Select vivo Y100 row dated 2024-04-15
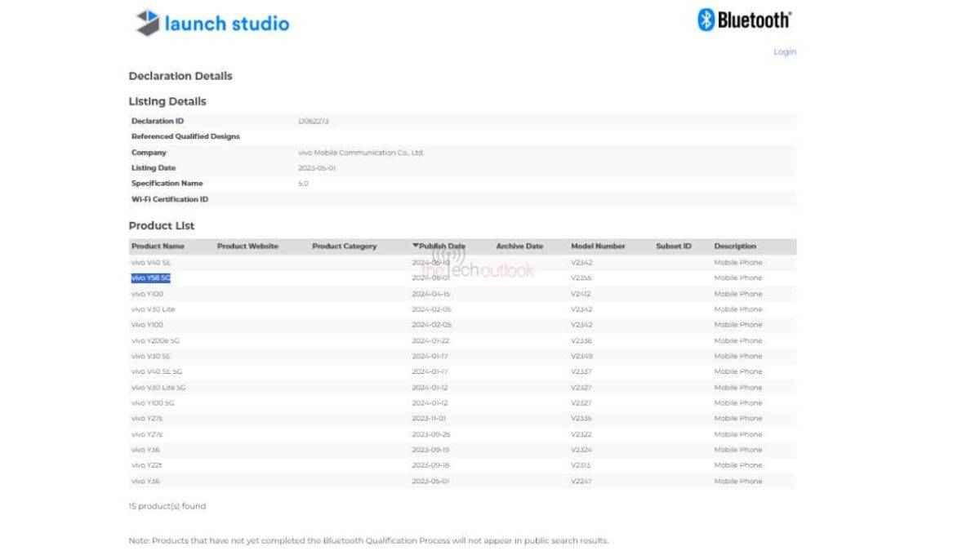This screenshot has height=551, width=980. [x=462, y=294]
